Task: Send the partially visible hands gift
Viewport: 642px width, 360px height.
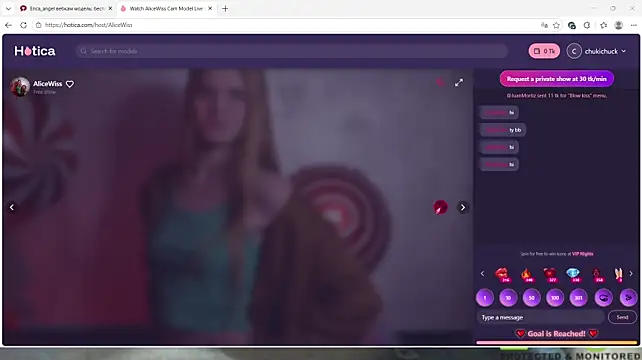Action: click(x=618, y=274)
